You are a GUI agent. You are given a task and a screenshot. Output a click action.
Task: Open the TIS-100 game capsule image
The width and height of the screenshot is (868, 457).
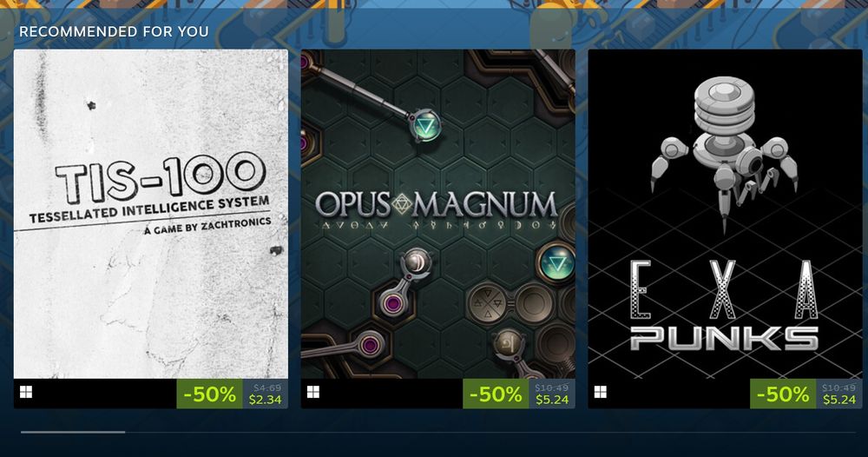(x=150, y=214)
